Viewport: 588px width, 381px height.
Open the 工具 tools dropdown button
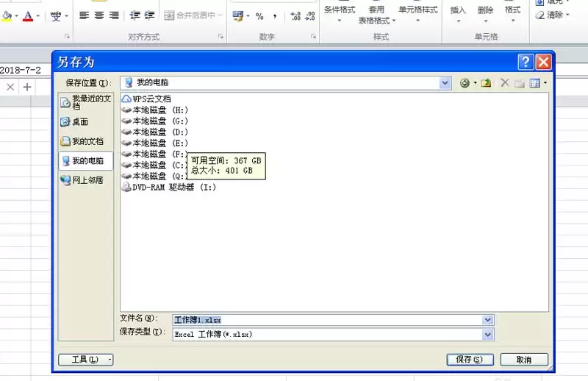[x=86, y=360]
